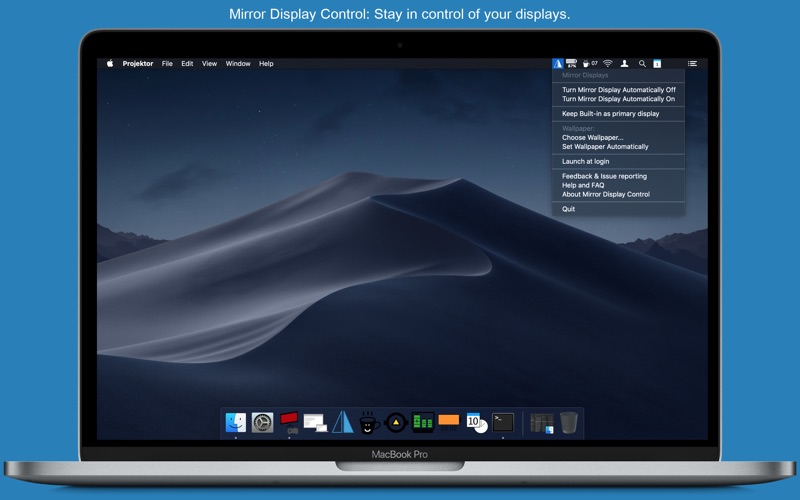Viewport: 800px width, 500px height.
Task: Open the black circle yellow triangle Dock app
Action: point(395,422)
